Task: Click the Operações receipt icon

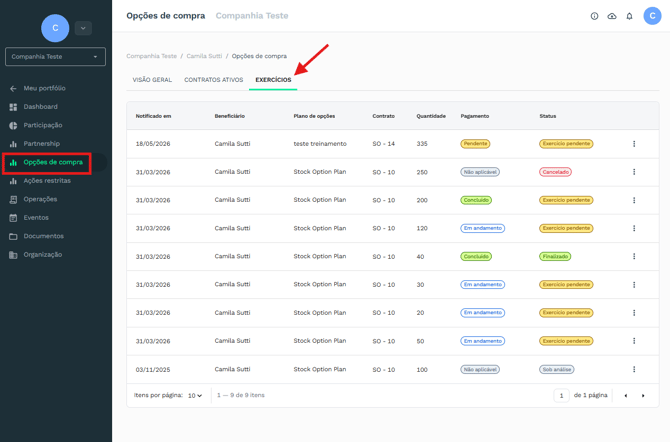Action: click(13, 199)
